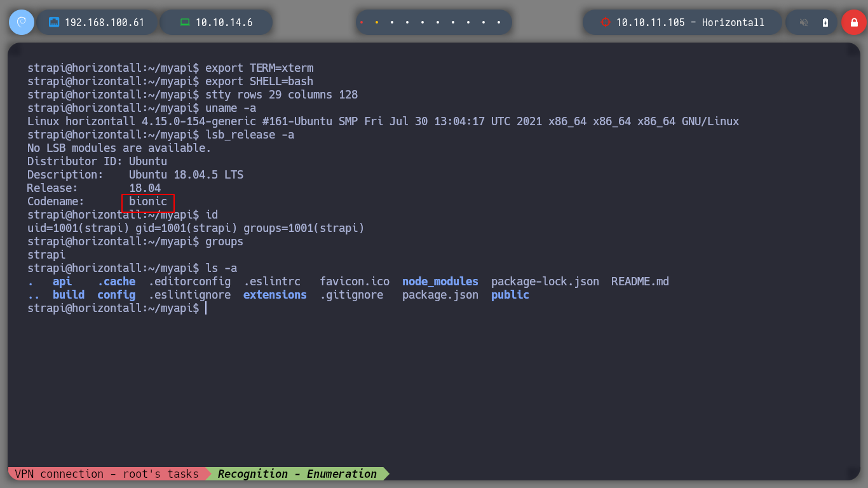Click the '.gitignore' file name
The image size is (868, 488).
(x=351, y=295)
